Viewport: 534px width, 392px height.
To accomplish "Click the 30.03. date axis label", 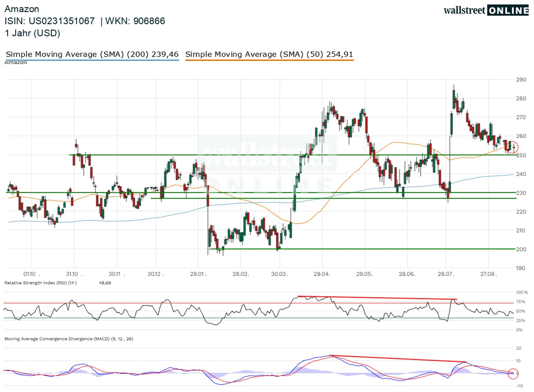I will (280, 274).
